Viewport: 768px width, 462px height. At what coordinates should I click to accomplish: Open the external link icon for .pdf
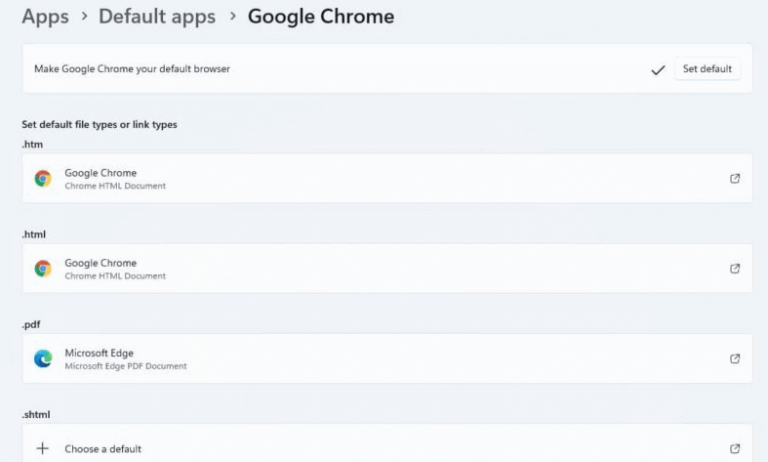point(735,359)
